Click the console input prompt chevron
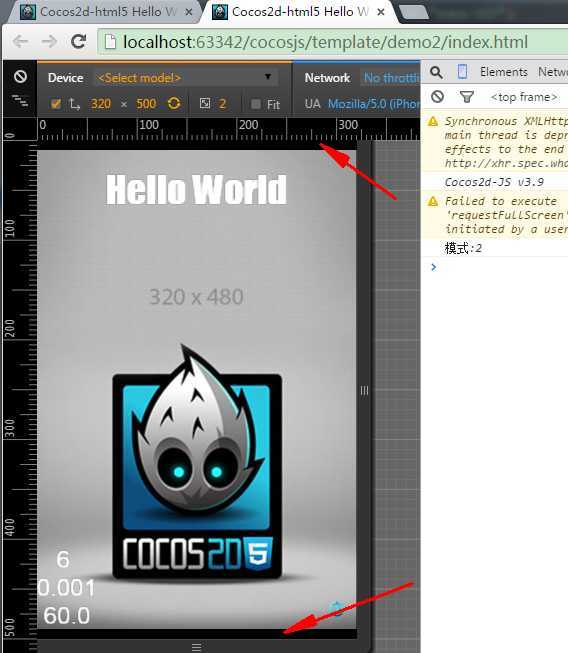Screen dimensions: 568x653 point(433,267)
